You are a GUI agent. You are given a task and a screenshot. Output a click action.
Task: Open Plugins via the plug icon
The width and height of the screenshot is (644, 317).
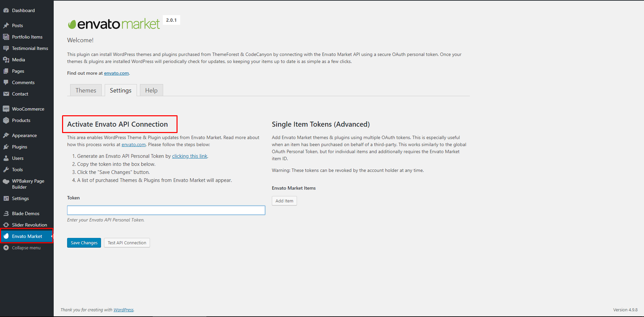(6, 147)
